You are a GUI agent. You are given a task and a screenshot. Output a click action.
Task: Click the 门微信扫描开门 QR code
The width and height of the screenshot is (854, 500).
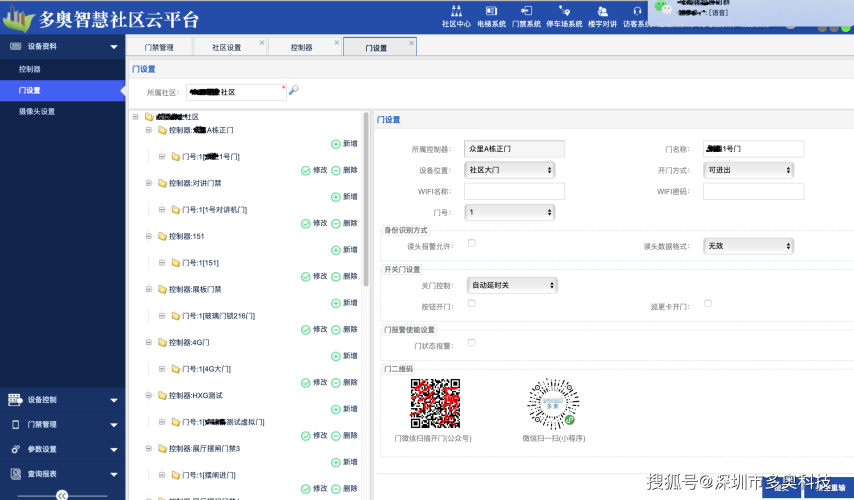pyautogui.click(x=435, y=404)
